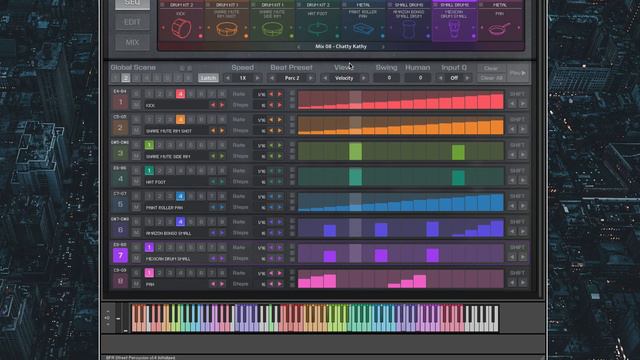Click next arrow beside KICK sound name

[222, 105]
